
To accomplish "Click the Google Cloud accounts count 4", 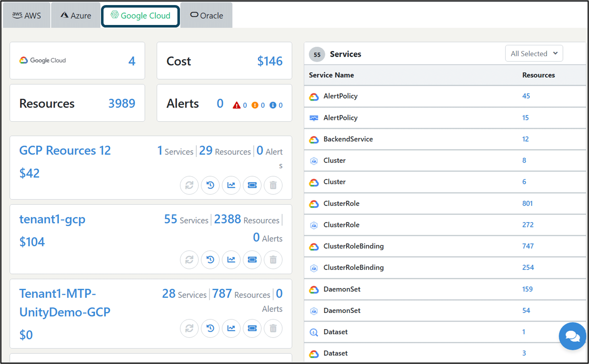I will point(132,61).
